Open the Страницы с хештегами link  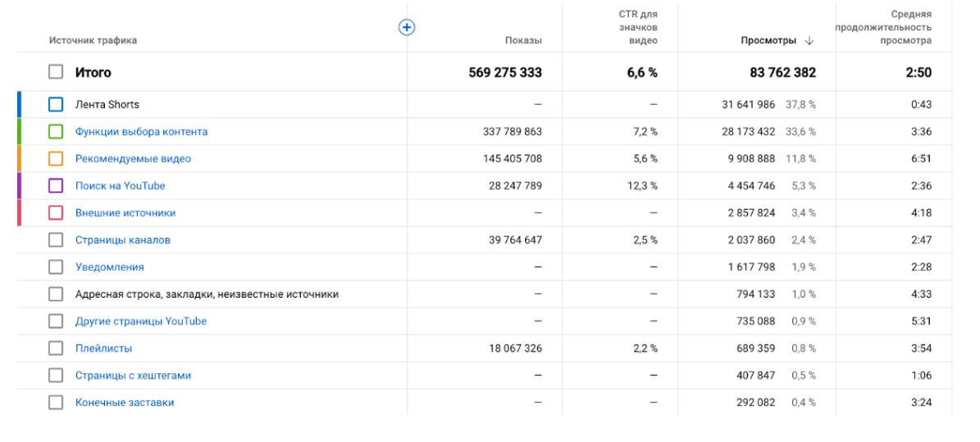(133, 376)
